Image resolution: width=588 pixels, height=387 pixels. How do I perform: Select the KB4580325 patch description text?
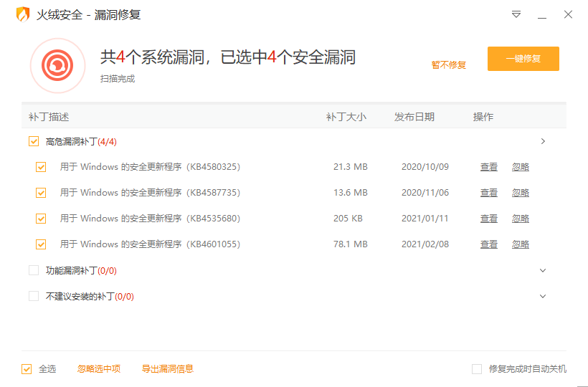pyautogui.click(x=150, y=167)
